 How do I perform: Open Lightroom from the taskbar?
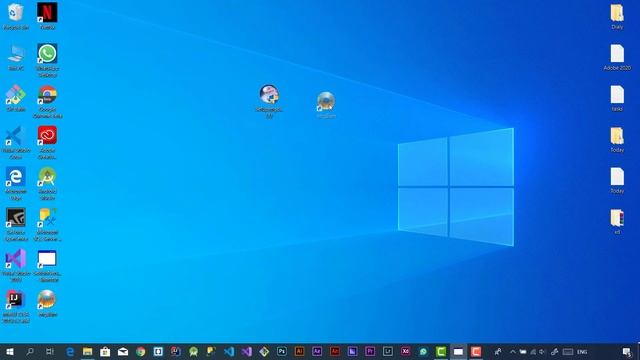[388, 351]
